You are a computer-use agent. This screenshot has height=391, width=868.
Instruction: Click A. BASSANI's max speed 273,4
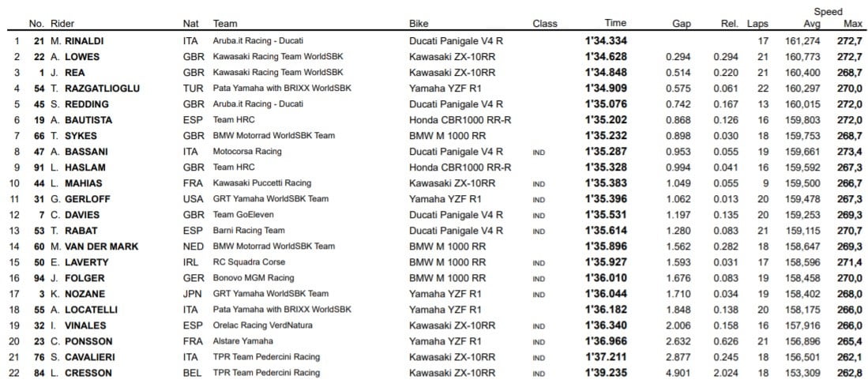[x=847, y=151]
